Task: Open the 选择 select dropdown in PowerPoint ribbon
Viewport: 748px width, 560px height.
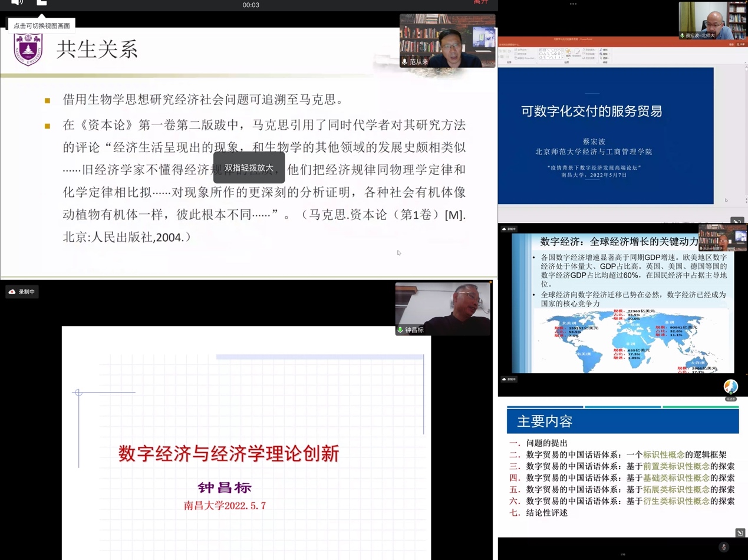Action: coord(604,59)
